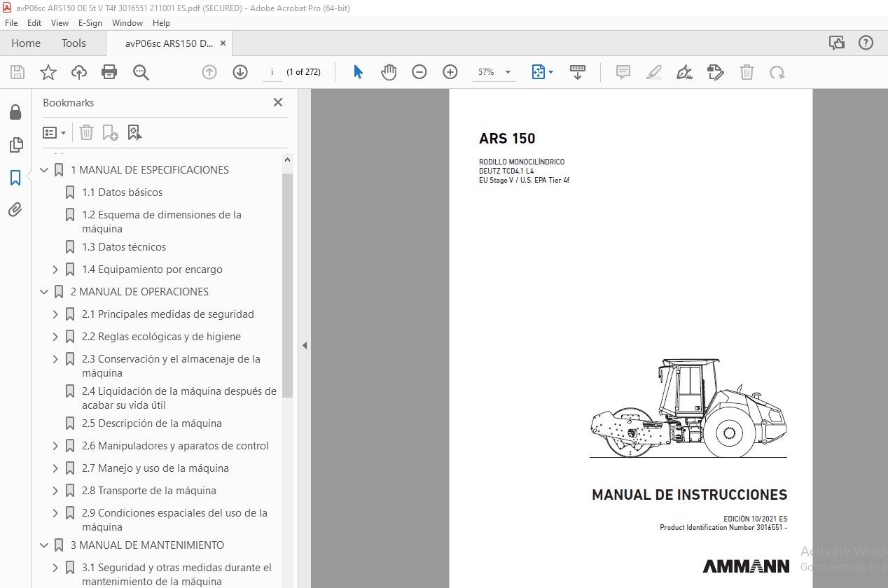Collapse 2 MANUAL DE OPERACIONES section
888x588 pixels.
[x=44, y=292]
